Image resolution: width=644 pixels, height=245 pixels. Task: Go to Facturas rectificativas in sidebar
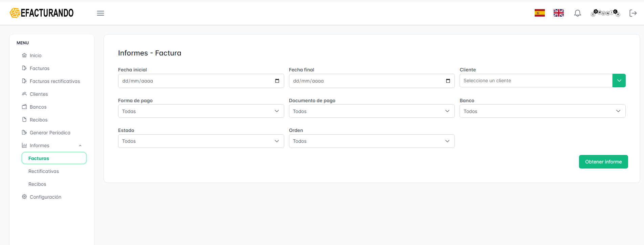tap(55, 81)
